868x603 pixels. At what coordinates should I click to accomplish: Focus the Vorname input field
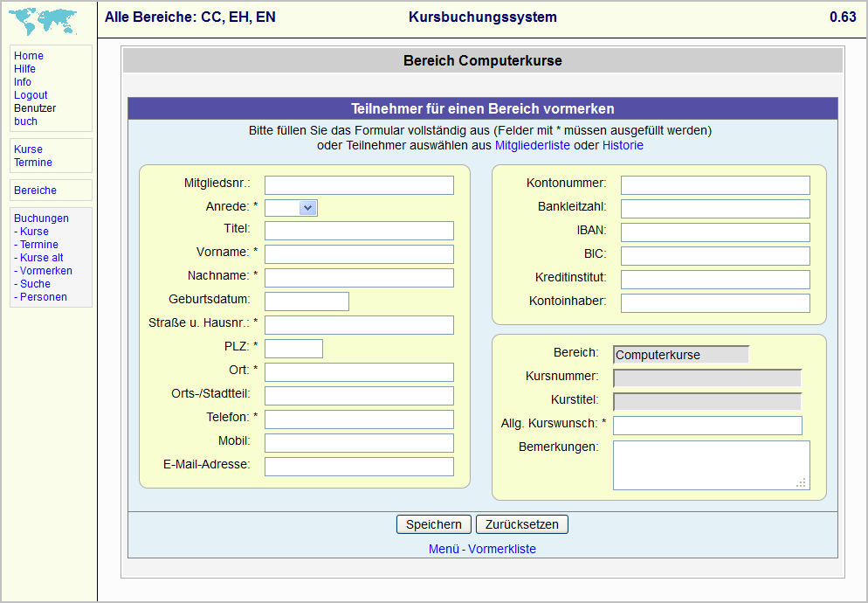point(359,254)
